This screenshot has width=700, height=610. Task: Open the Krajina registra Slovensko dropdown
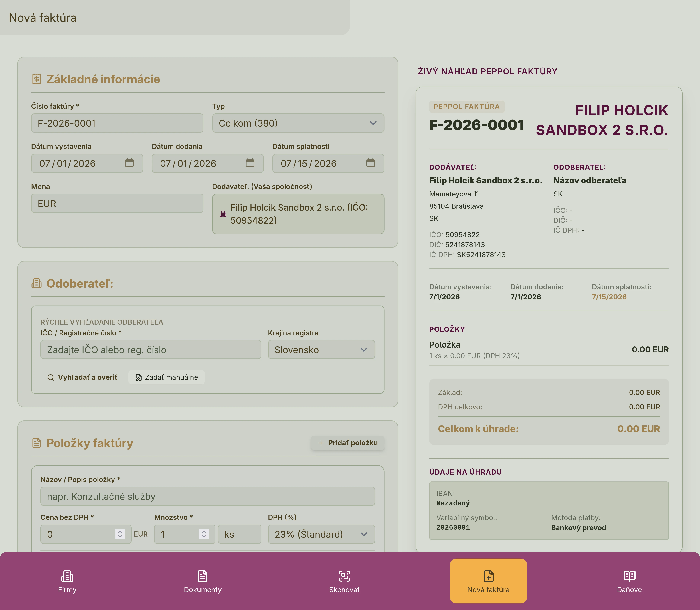click(321, 350)
